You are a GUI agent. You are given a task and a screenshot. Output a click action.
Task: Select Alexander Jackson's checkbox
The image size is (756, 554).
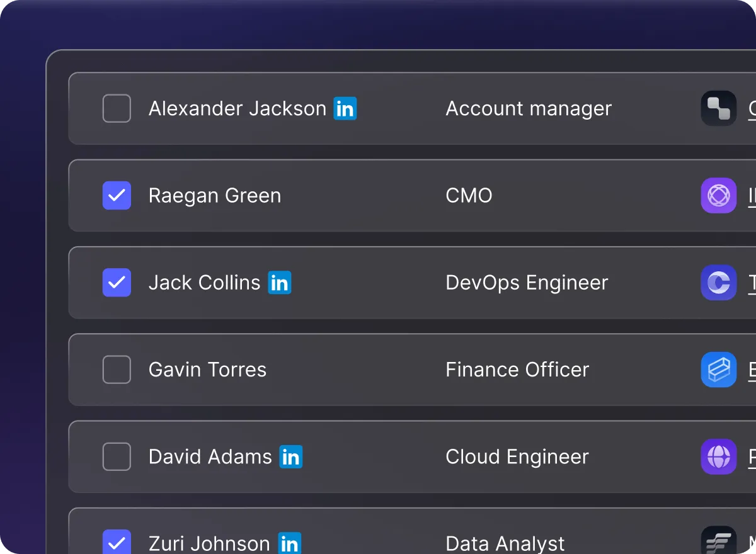pos(117,108)
